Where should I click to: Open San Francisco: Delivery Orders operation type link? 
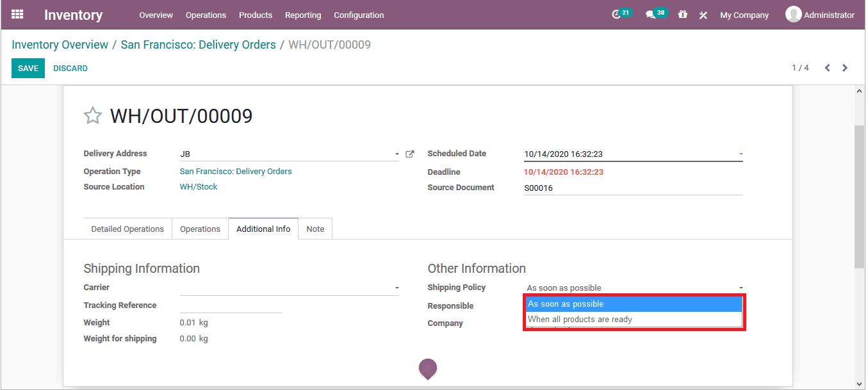click(236, 172)
